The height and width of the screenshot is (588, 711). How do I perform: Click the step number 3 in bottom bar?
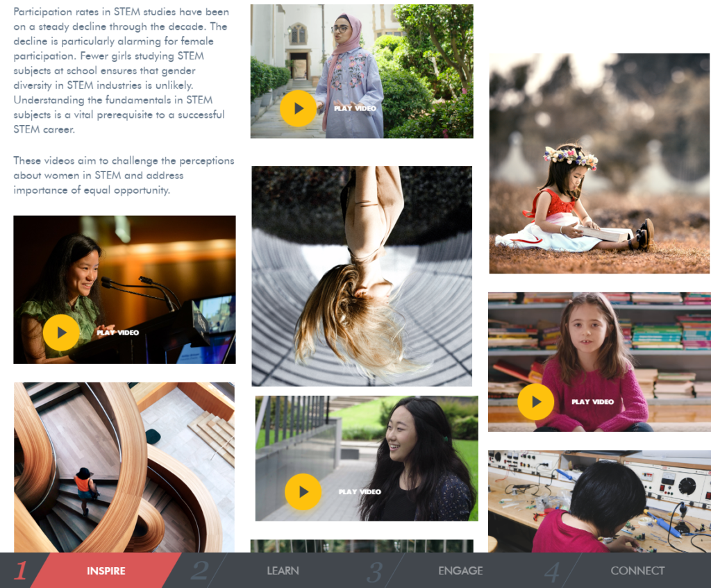pos(374,572)
